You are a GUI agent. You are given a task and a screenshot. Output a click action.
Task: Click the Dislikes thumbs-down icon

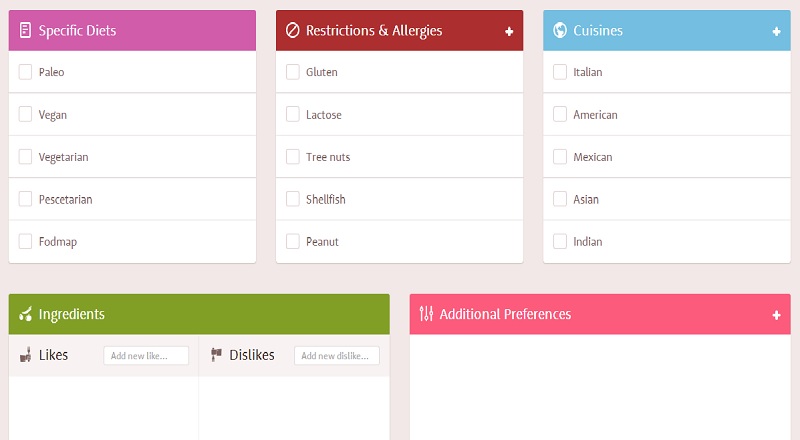[x=216, y=355]
